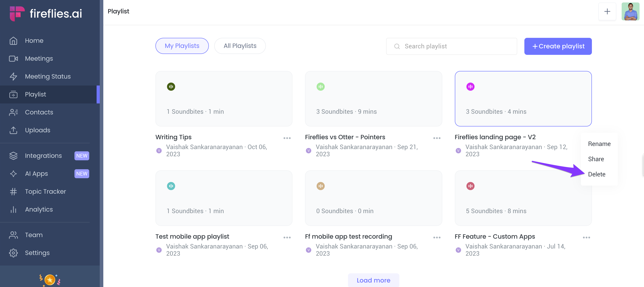Click the search magnifier icon
The image size is (644, 287).
coord(397,46)
